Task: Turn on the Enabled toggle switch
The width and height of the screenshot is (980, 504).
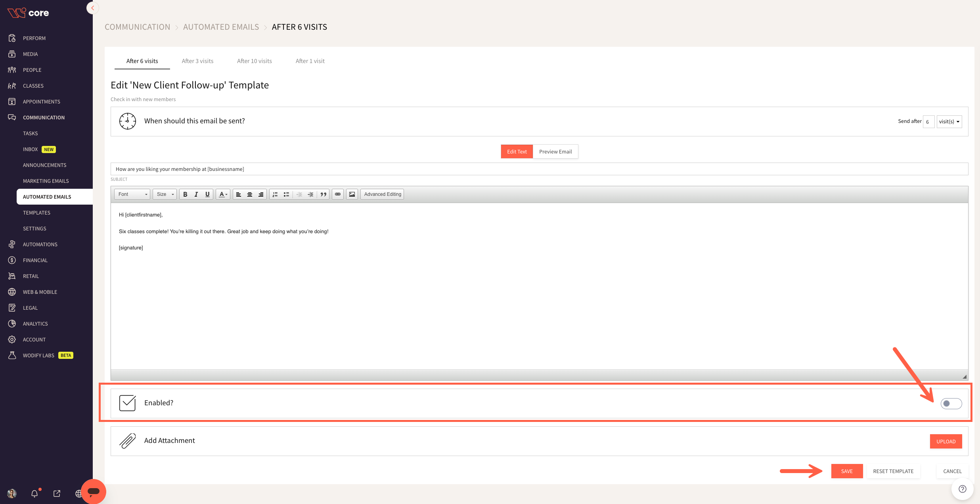Action: [x=951, y=404]
